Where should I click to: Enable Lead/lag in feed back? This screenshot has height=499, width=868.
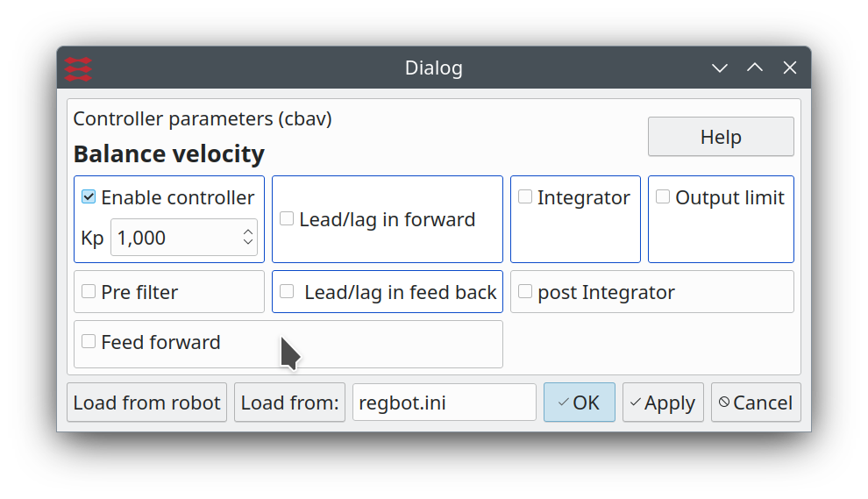(287, 292)
